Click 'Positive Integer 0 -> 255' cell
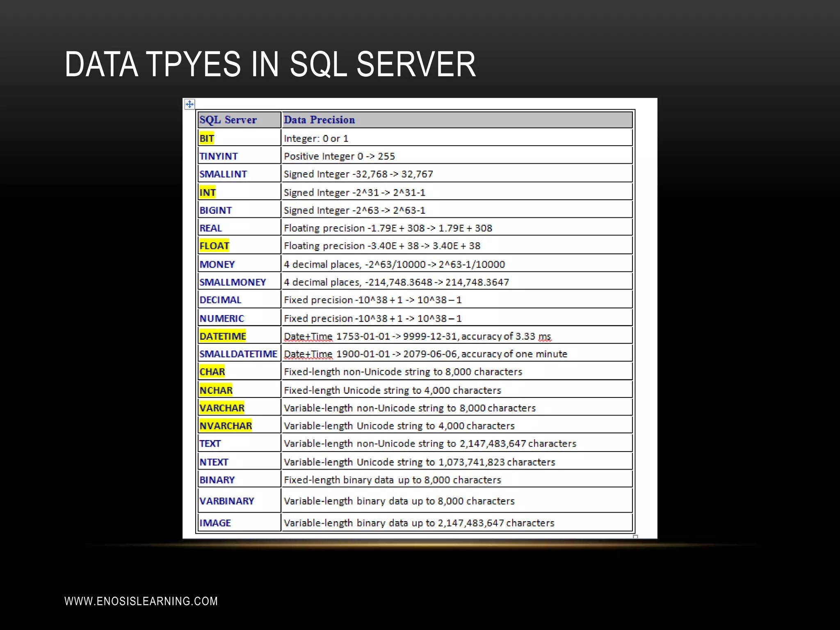This screenshot has height=630, width=840. coord(457,156)
